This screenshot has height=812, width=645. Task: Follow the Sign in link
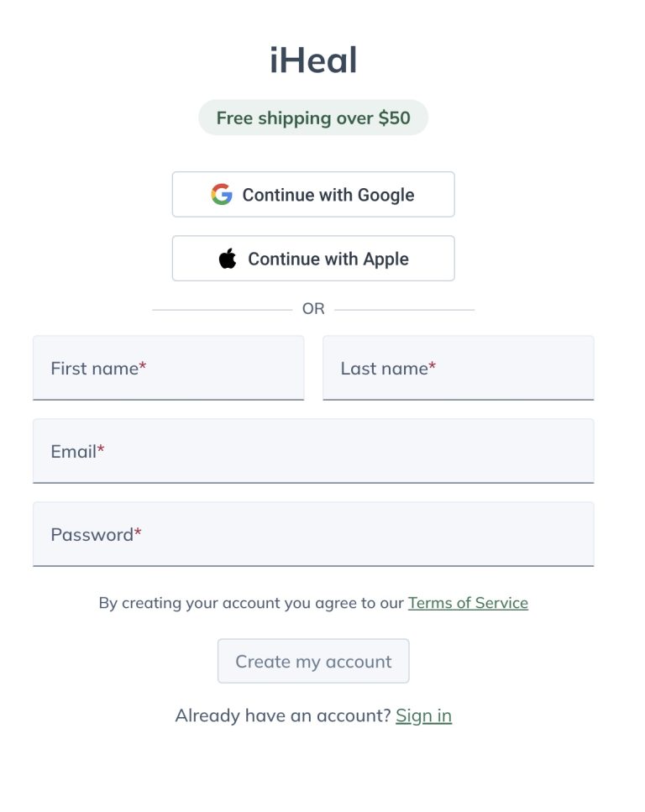[x=423, y=715]
